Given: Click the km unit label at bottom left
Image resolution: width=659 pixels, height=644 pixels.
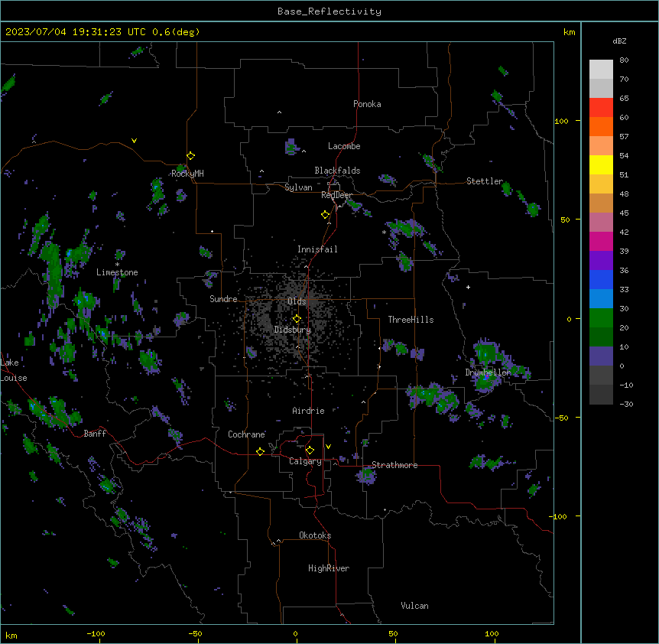Looking at the screenshot, I should tap(11, 635).
